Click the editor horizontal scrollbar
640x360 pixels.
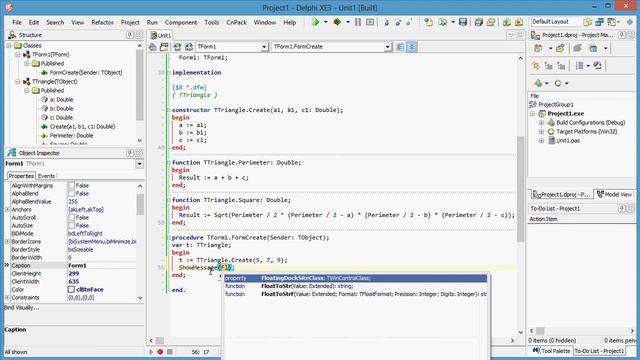(x=332, y=340)
